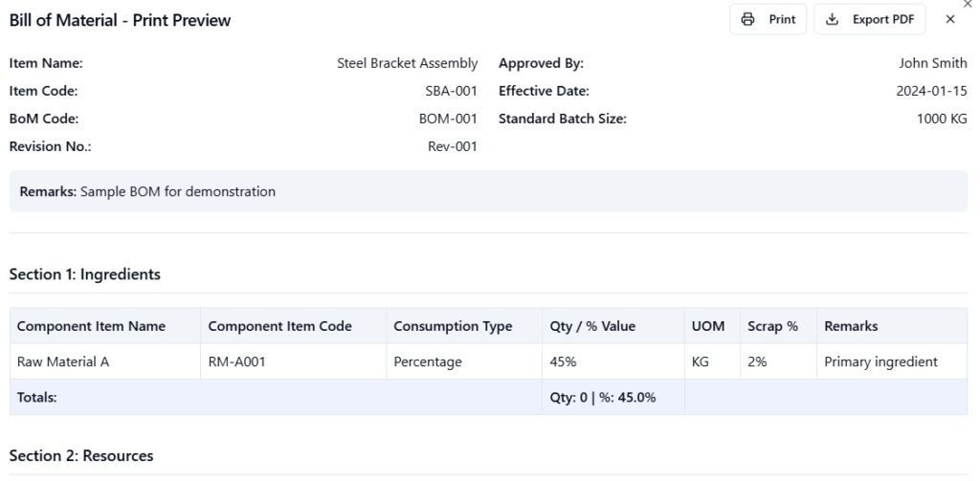Click the Component Item Code column header
Image resolution: width=980 pixels, height=481 pixels.
(279, 326)
